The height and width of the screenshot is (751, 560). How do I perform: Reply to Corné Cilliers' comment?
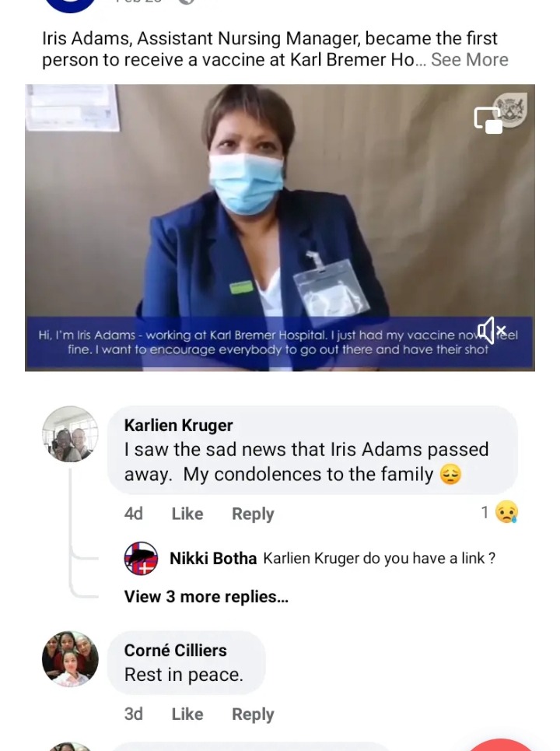pyautogui.click(x=253, y=714)
